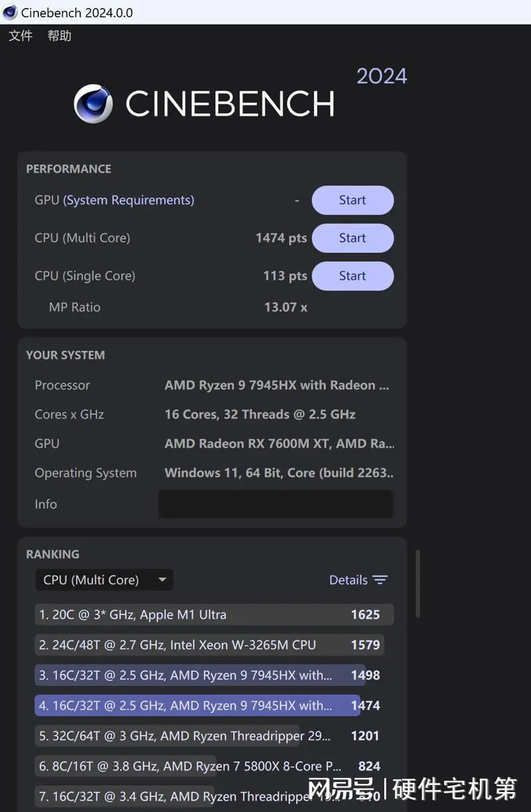Open the ranking Details view
Screen dimensions: 531x812
(x=348, y=580)
